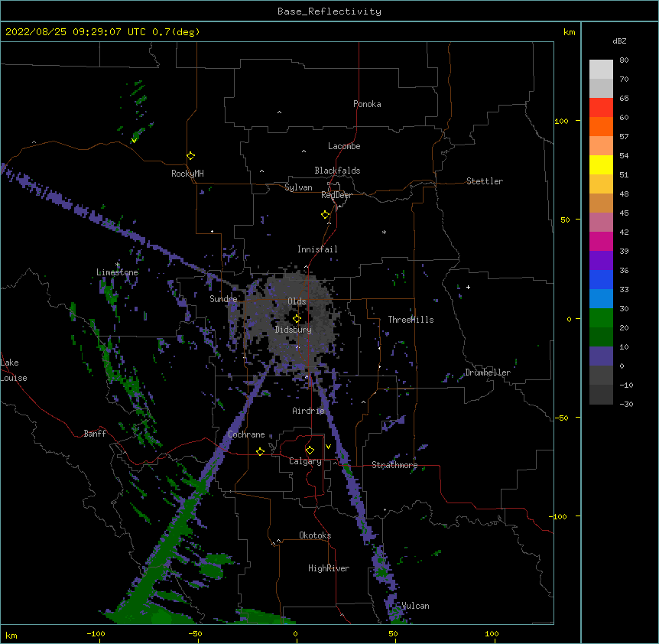The width and height of the screenshot is (659, 644).
Task: Click the yellow marker above Calgary label
Action: pyautogui.click(x=310, y=450)
